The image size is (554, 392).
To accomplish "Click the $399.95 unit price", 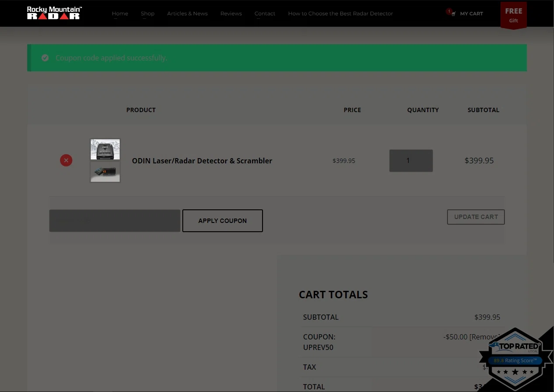I will [x=344, y=161].
